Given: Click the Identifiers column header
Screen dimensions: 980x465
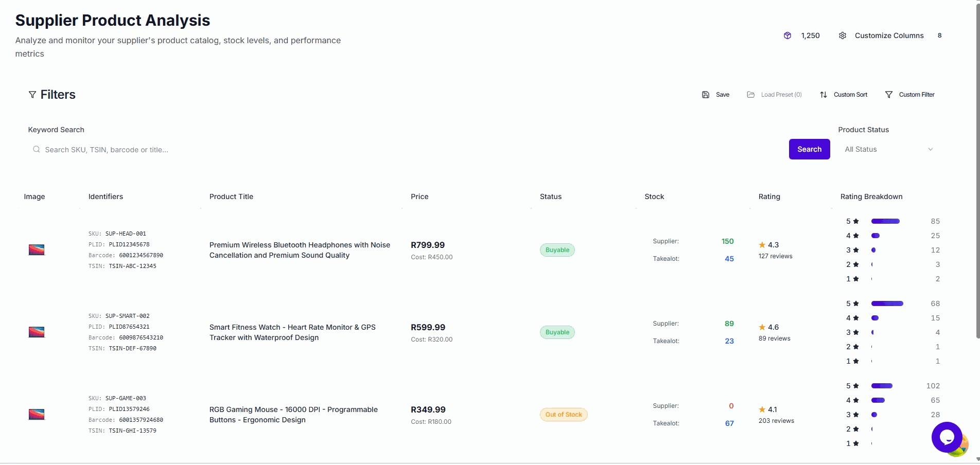Looking at the screenshot, I should [106, 196].
